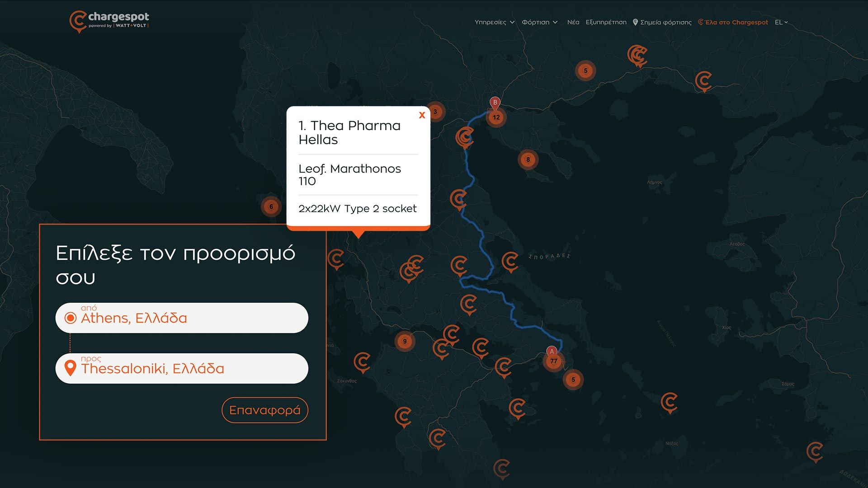Viewport: 868px width, 488px height.
Task: Click the popup title 1. Thea Pharma Hellas
Action: pyautogui.click(x=349, y=132)
